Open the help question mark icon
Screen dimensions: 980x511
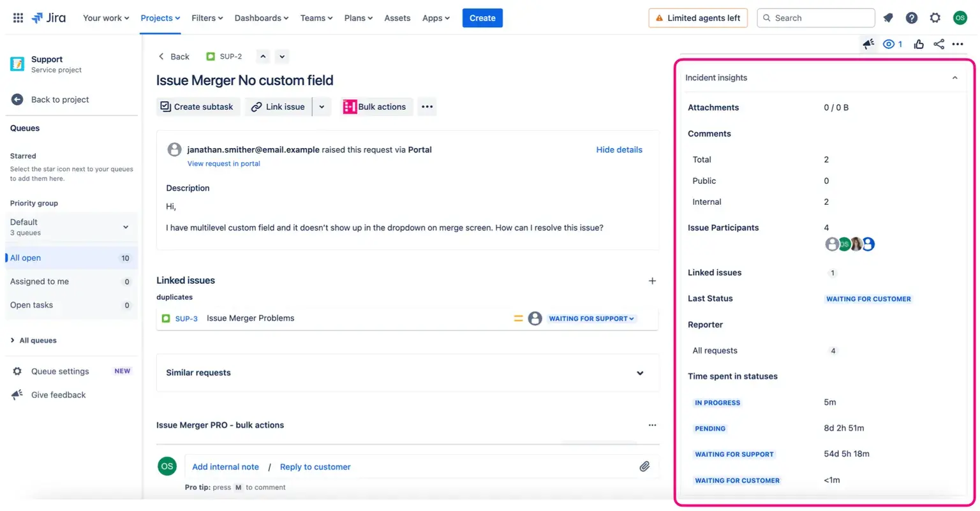(x=912, y=18)
